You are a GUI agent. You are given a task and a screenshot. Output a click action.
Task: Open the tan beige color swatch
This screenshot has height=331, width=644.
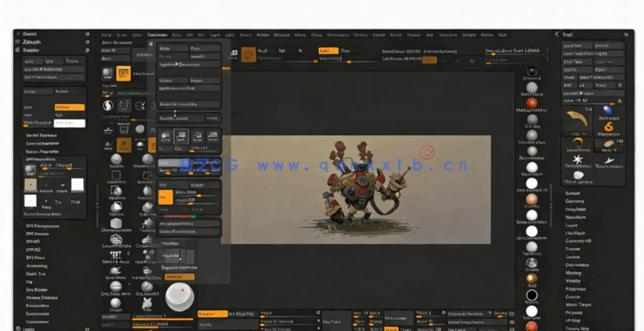tap(31, 185)
